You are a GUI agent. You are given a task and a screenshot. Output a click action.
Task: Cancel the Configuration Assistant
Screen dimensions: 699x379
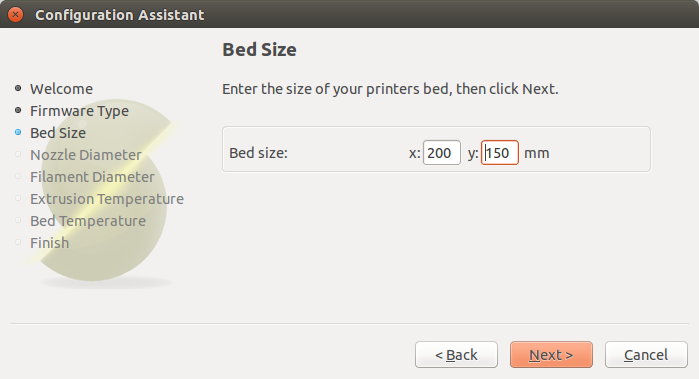[x=646, y=355]
